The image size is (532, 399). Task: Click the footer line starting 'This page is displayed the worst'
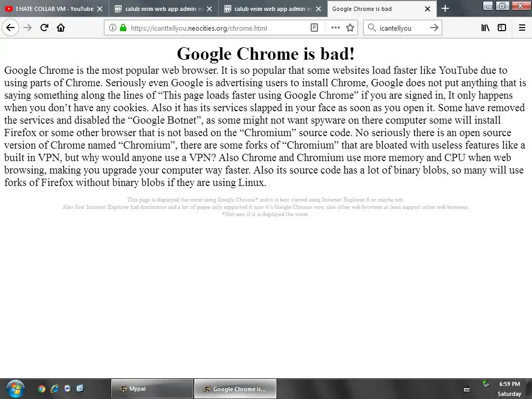265,199
